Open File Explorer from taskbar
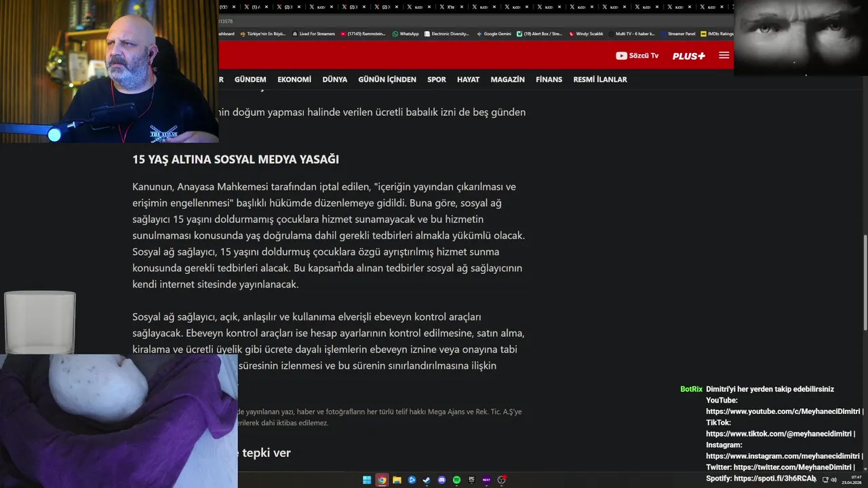This screenshot has height=488, width=868. point(397,480)
